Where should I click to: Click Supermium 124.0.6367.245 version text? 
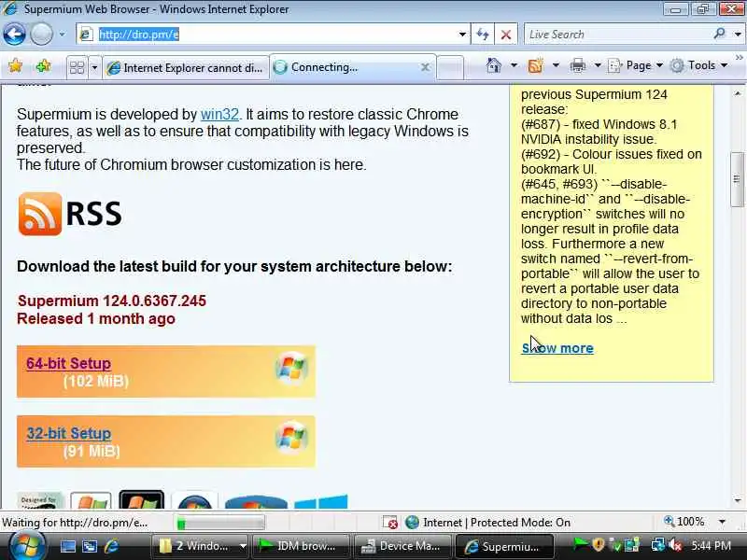point(112,301)
